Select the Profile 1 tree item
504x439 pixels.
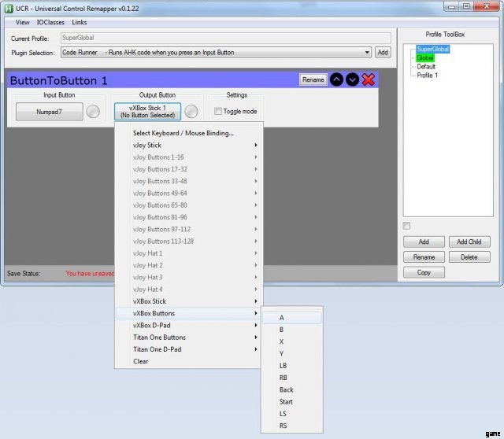point(427,76)
